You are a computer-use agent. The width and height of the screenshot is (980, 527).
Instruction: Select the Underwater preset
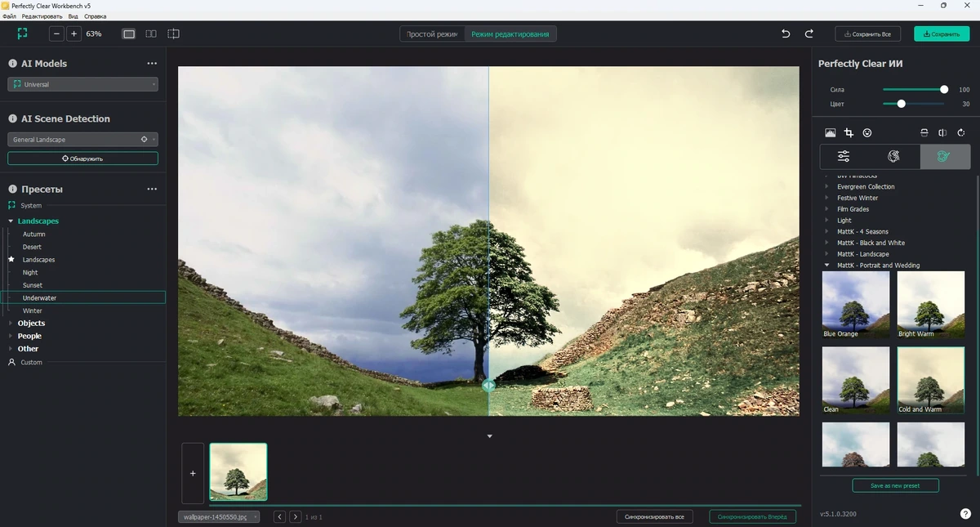click(82, 298)
